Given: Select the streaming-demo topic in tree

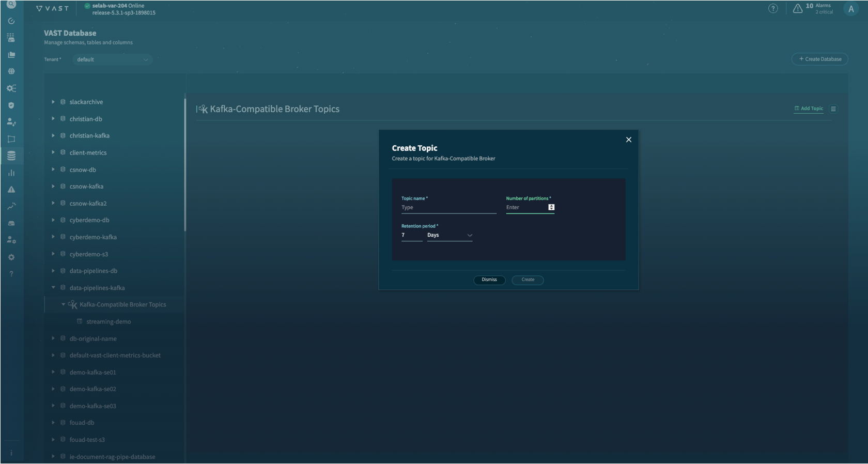Looking at the screenshot, I should click(109, 321).
